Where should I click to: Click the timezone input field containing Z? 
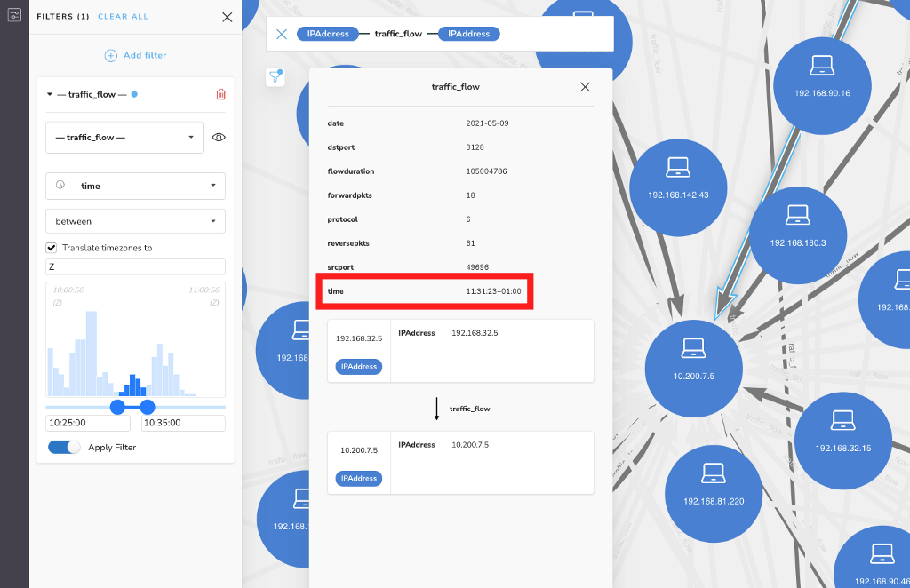point(135,266)
